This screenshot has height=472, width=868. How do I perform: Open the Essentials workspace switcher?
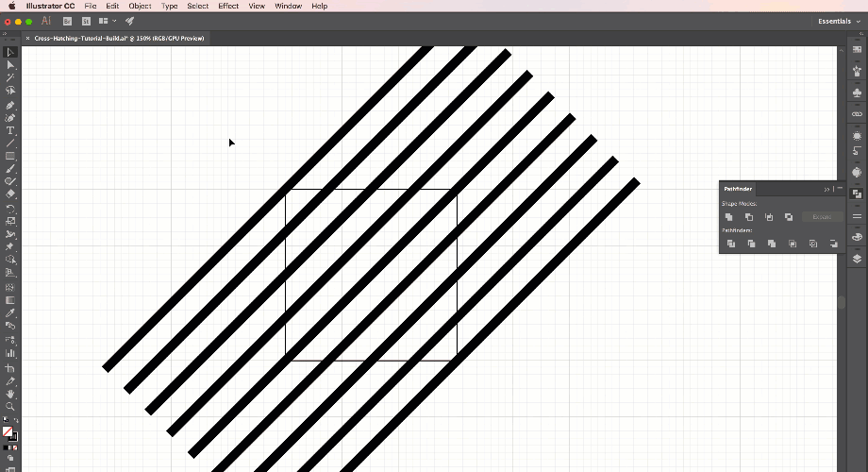click(x=839, y=21)
